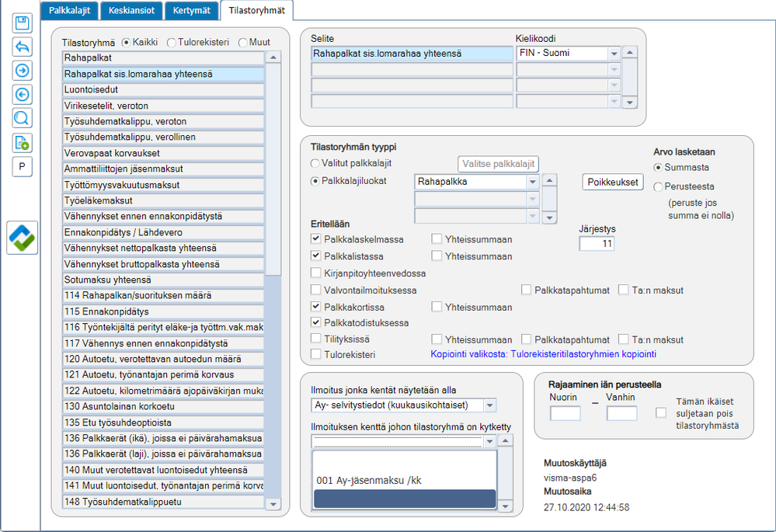Click the Tilastoryhmä list scroll-down arrow
The height and width of the screenshot is (532, 776).
coord(273,504)
